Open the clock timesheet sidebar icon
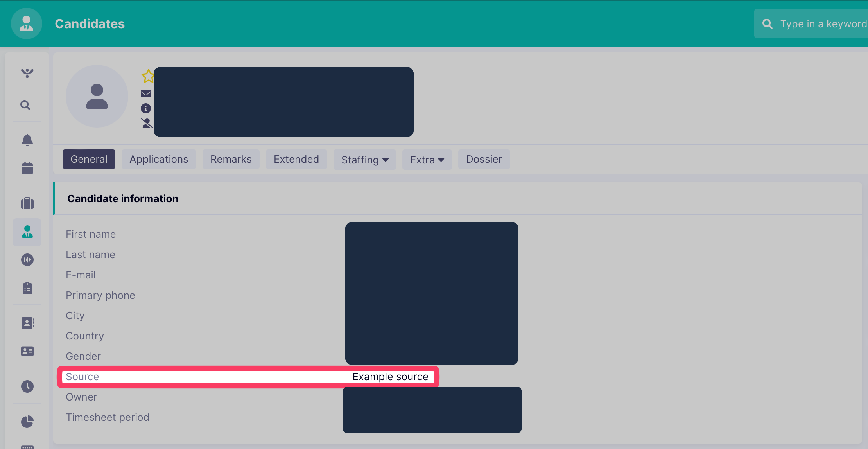The height and width of the screenshot is (449, 868). tap(27, 386)
